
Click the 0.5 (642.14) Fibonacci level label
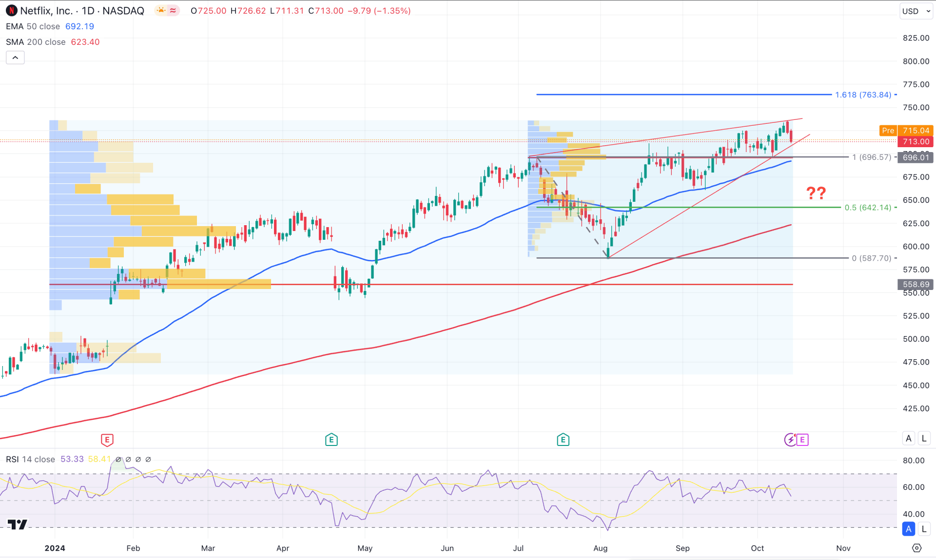coord(868,207)
